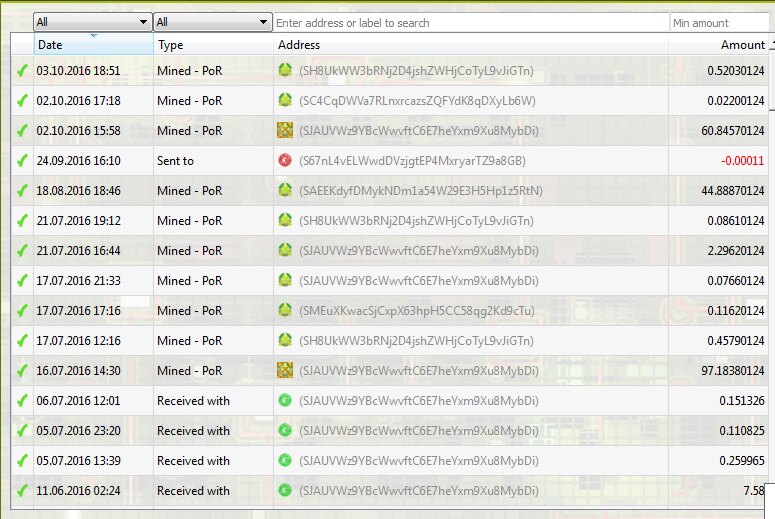Click the mined icon on 17.07.2016 17:16 row

285,311
